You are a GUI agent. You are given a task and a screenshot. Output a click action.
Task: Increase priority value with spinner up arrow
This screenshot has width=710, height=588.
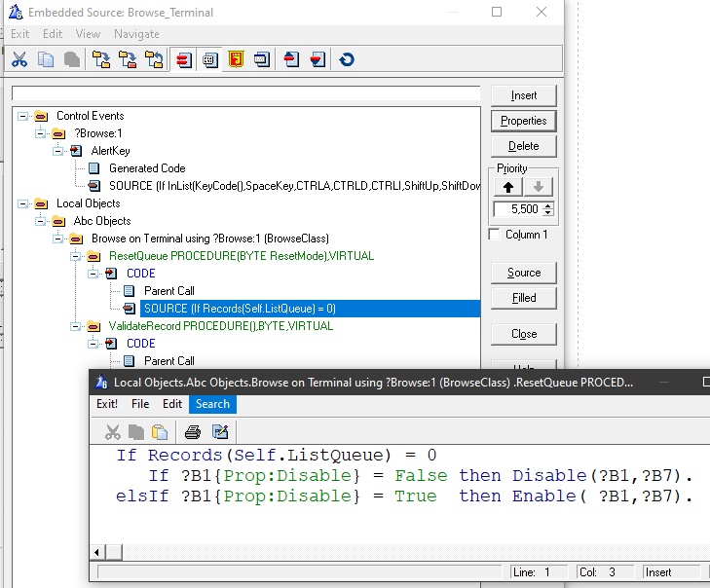[x=548, y=204]
